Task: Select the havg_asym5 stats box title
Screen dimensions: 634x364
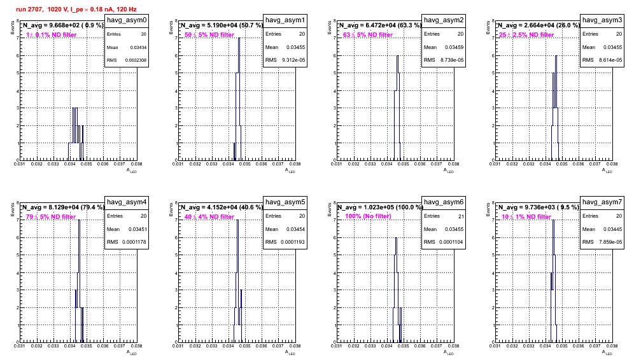Action: pos(285,202)
